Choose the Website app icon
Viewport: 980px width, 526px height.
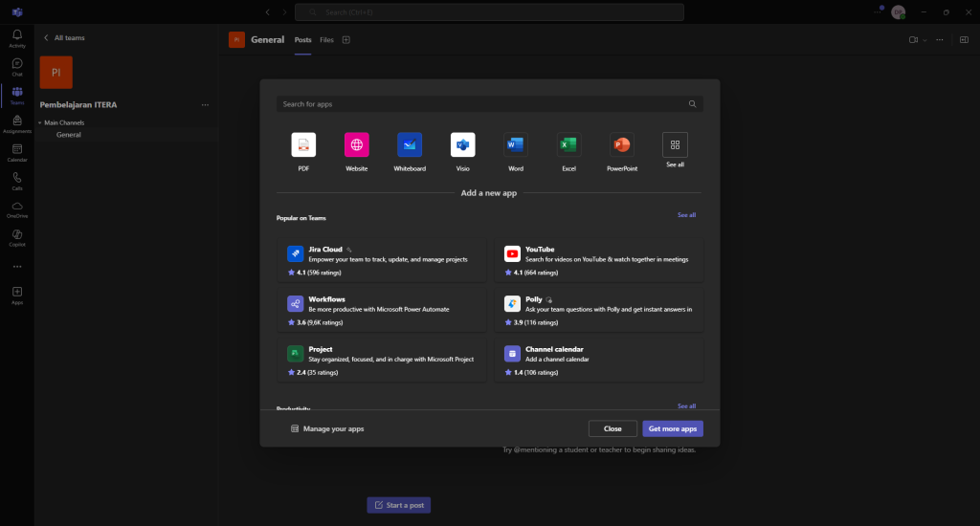click(357, 145)
